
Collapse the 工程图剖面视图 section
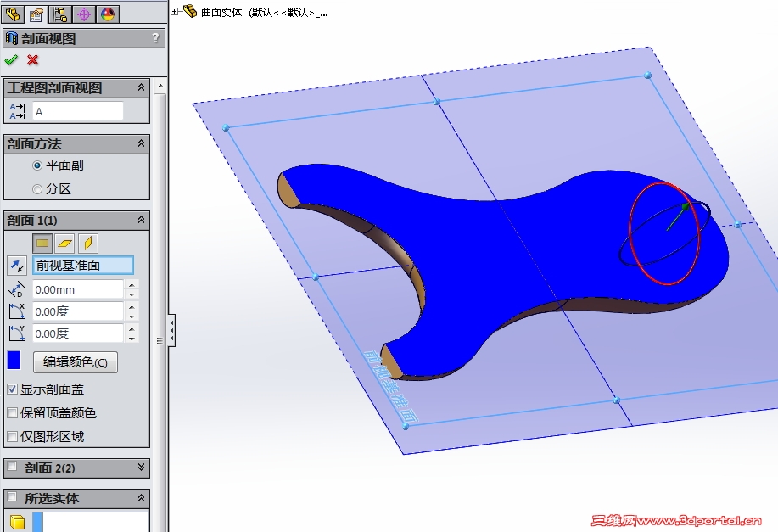click(141, 88)
